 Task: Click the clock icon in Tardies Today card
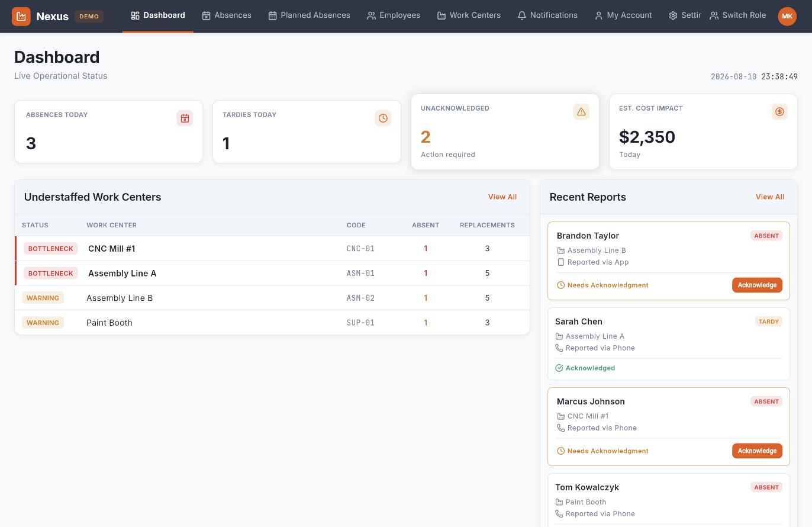pos(383,118)
